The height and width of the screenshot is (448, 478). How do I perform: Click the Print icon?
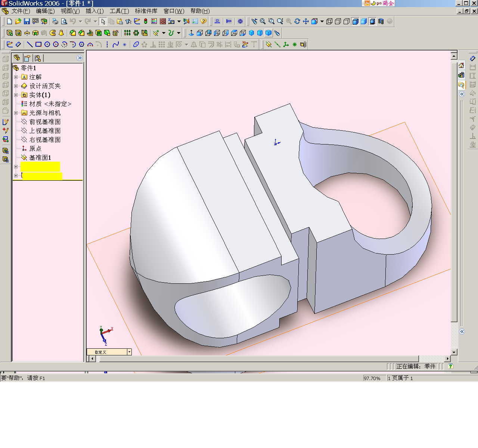pos(55,22)
